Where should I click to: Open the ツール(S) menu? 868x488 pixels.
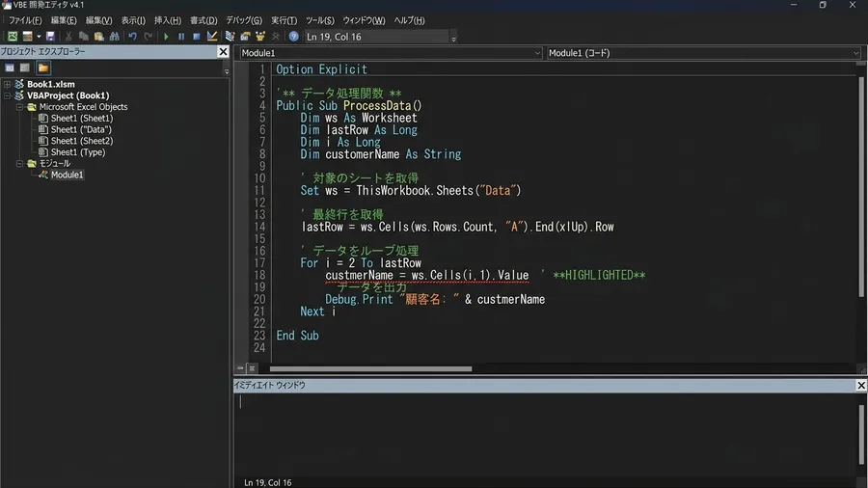click(320, 20)
